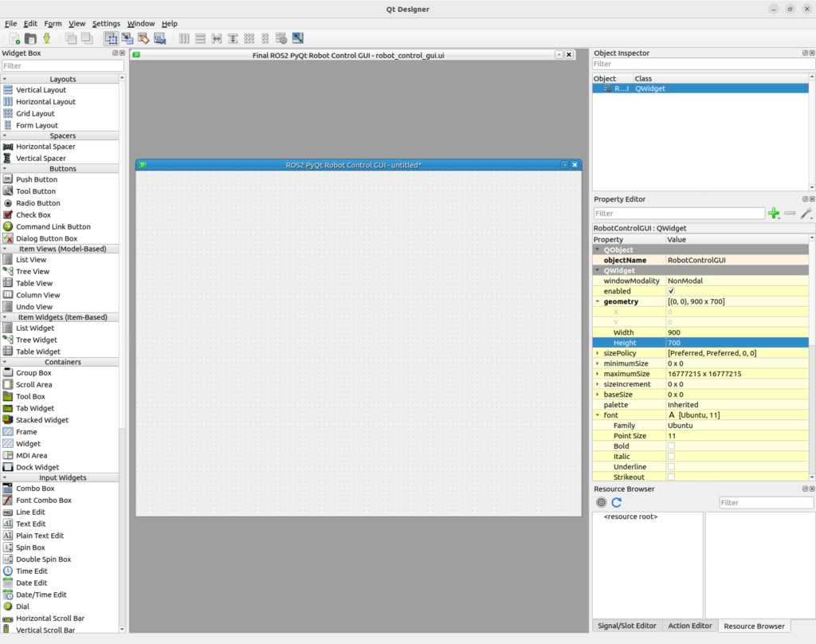Lay out widgets horizontally
Screen dimensions: 816x644
(x=184, y=38)
